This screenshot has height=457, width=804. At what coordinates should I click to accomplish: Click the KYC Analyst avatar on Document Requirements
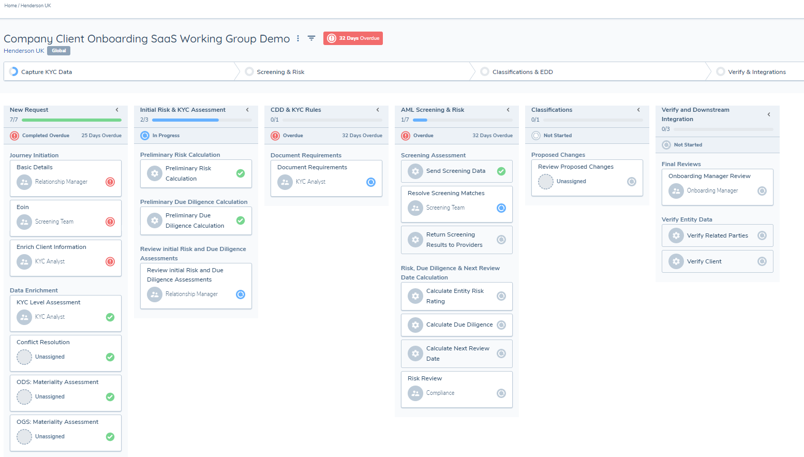tap(285, 182)
